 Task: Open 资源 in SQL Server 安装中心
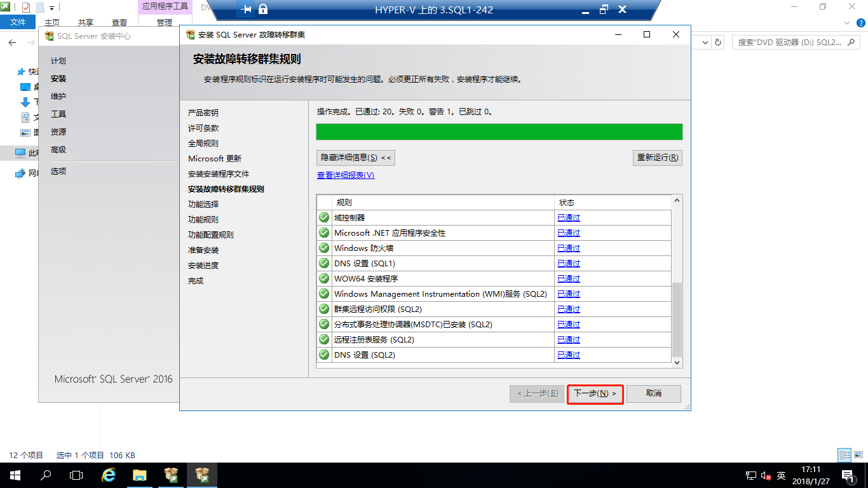click(x=58, y=132)
